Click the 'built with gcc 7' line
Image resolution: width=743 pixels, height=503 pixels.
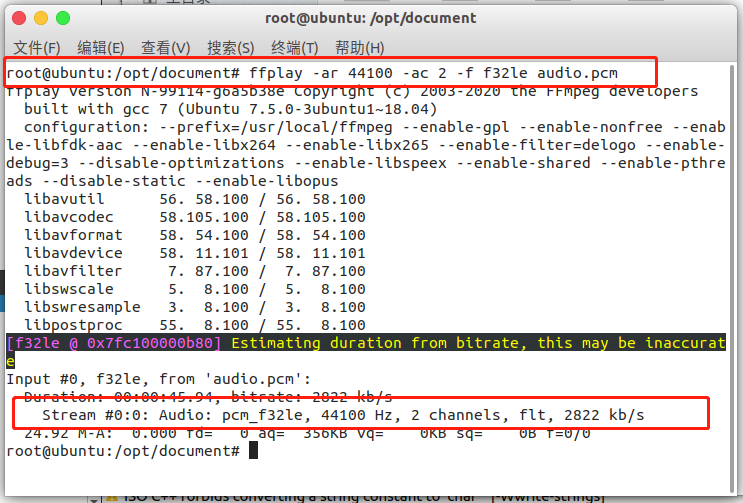[x=230, y=109]
